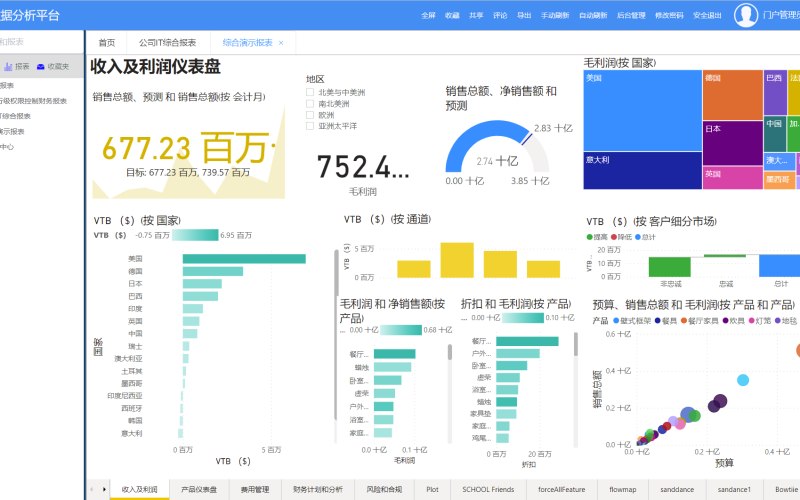Click 共享 in the top bar
The width and height of the screenshot is (800, 500).
[476, 15]
